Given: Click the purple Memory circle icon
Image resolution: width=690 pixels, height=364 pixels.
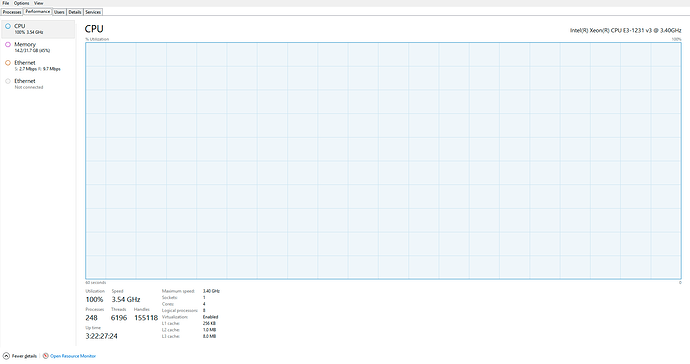Looking at the screenshot, I should point(8,44).
